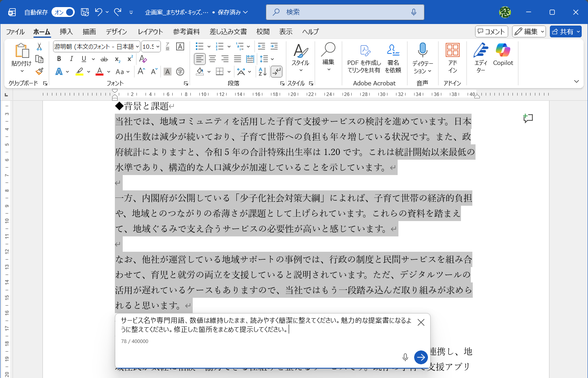Open the 校閲 (Review) tab
Viewport: 588px width, 378px height.
point(263,31)
